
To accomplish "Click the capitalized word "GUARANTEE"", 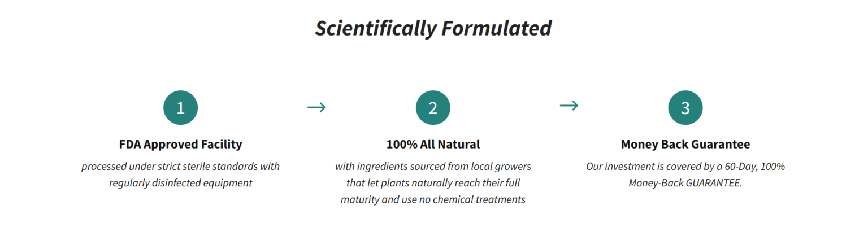I will [x=711, y=183].
